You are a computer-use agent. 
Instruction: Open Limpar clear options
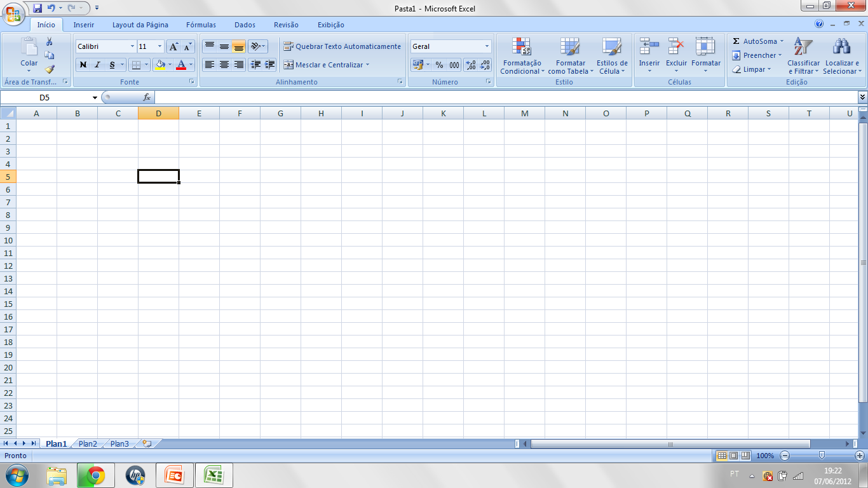pos(751,69)
